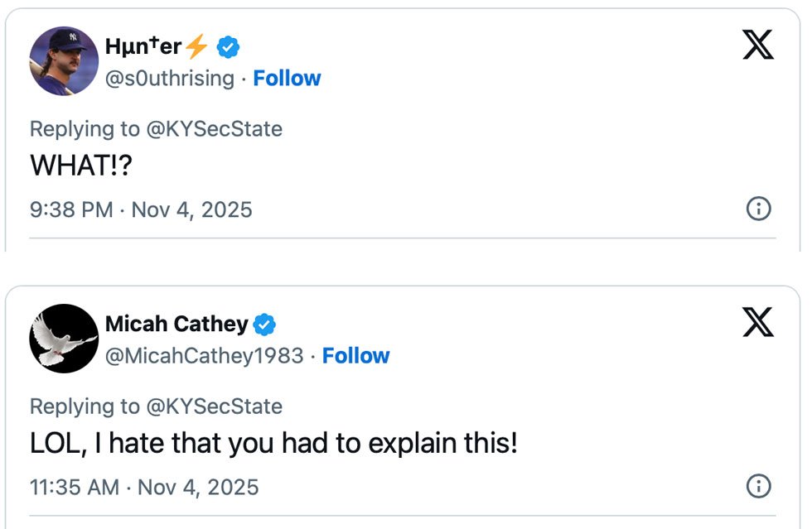Click the X logo on Micah Cathey's tweet
This screenshot has height=529, width=812.
pos(757,320)
